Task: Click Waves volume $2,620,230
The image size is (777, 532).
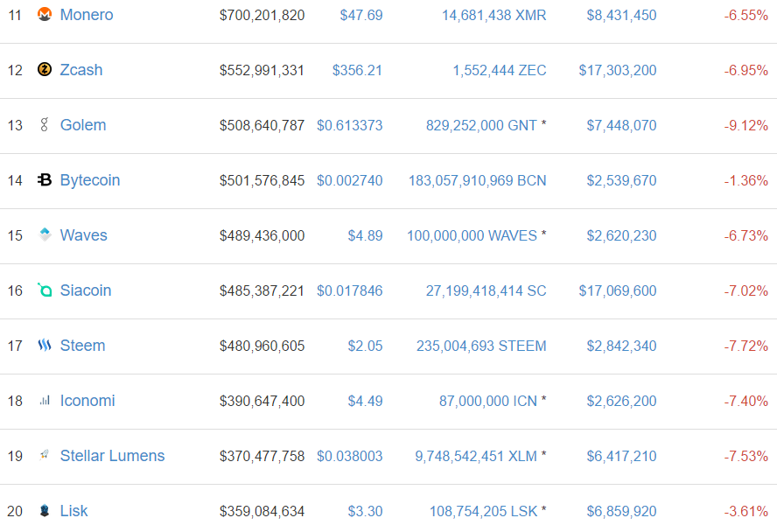Action: click(x=621, y=235)
